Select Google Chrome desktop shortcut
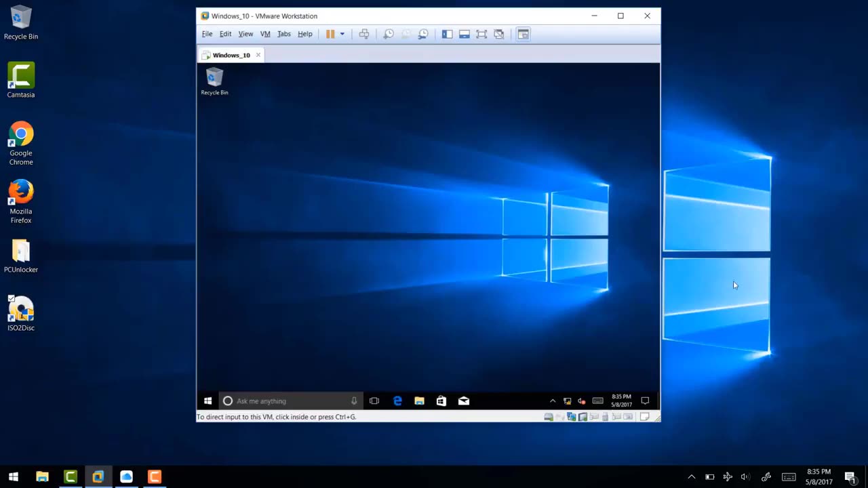The image size is (868, 488). pyautogui.click(x=21, y=144)
